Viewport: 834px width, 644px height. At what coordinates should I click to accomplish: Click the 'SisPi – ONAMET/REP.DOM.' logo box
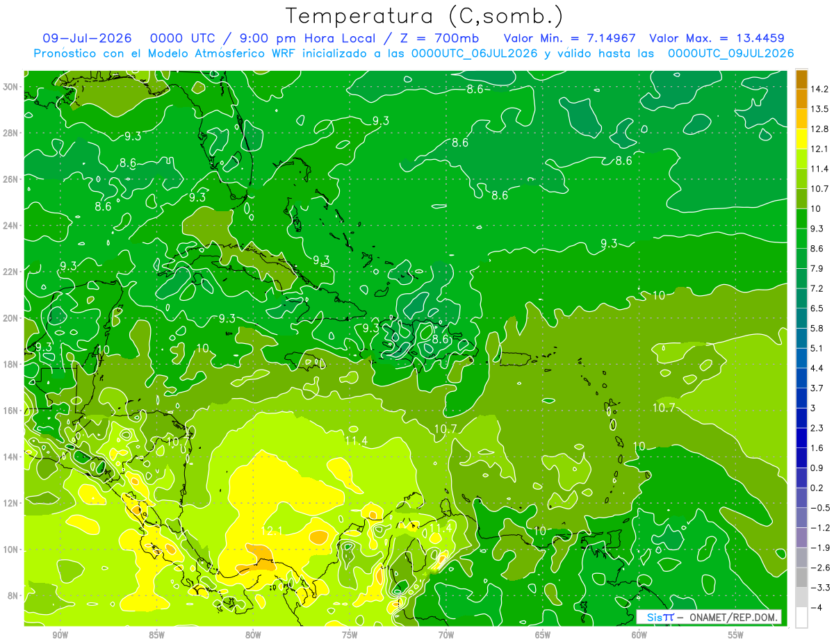click(x=709, y=617)
